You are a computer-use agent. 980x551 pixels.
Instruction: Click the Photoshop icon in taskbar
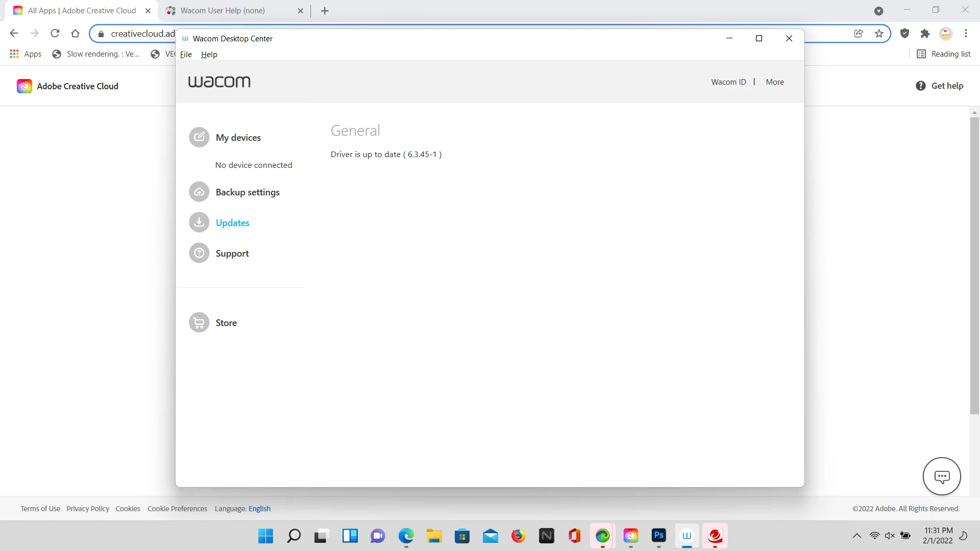point(658,536)
